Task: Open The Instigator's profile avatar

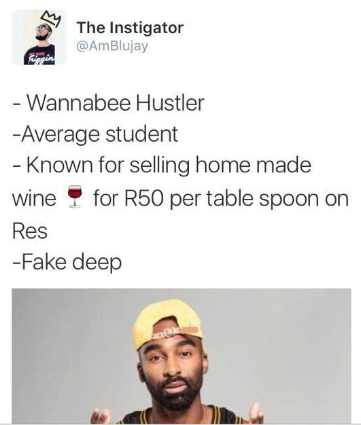Action: click(39, 37)
